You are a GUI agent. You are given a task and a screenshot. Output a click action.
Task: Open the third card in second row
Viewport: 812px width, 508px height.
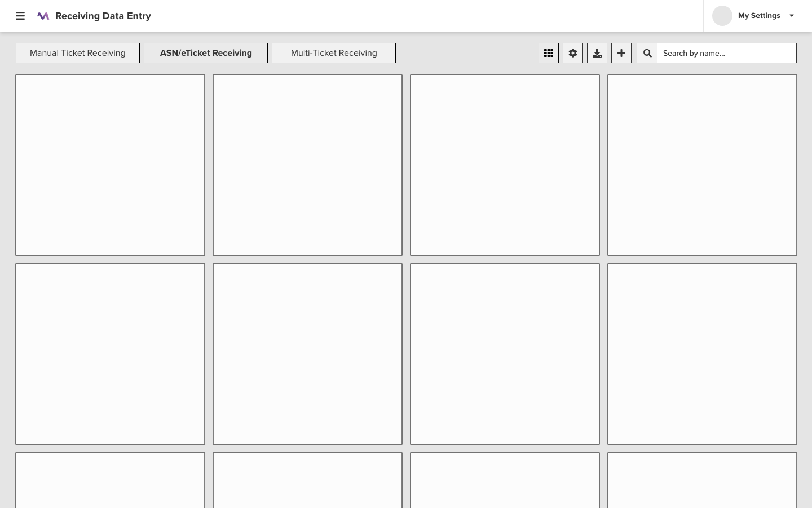tap(505, 354)
